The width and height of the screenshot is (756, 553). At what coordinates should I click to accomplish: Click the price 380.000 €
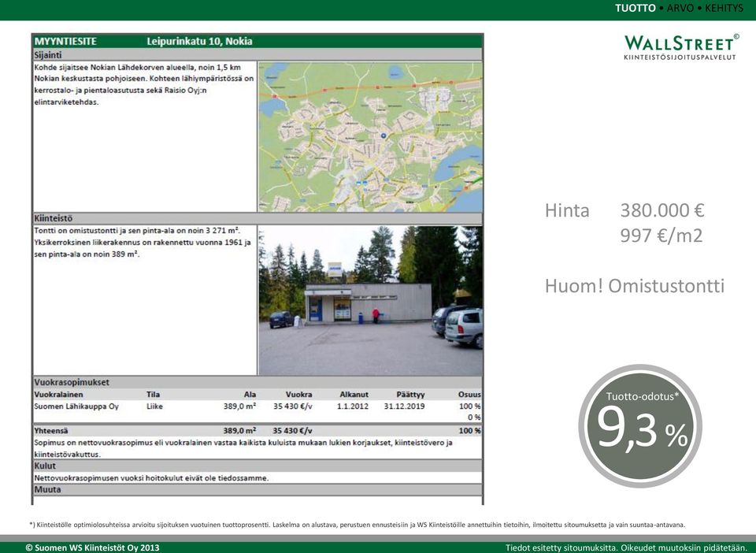click(x=662, y=210)
